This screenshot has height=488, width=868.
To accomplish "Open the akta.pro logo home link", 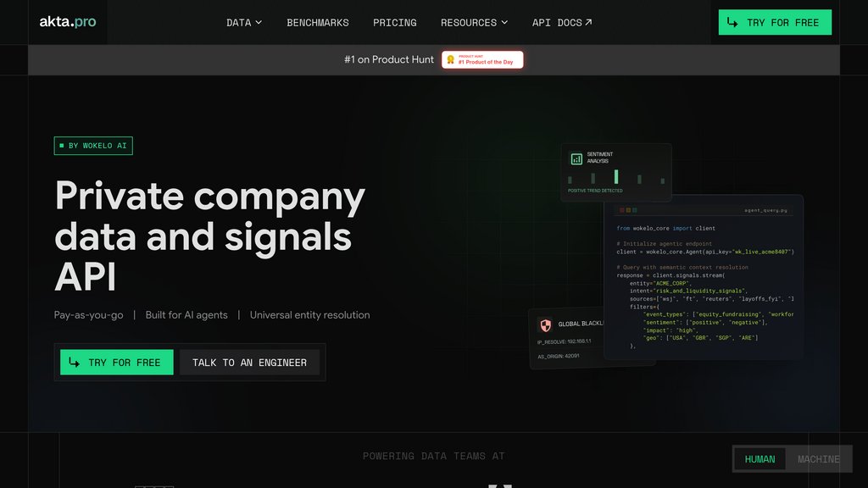I will point(68,22).
